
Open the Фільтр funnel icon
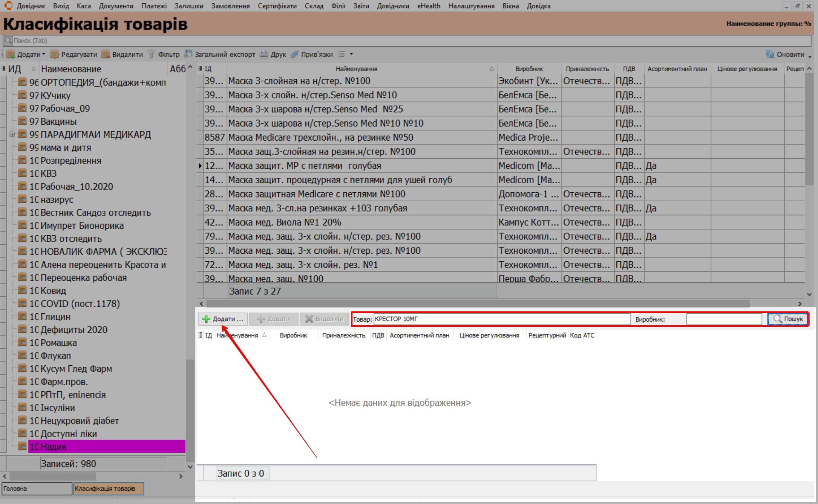coord(152,55)
